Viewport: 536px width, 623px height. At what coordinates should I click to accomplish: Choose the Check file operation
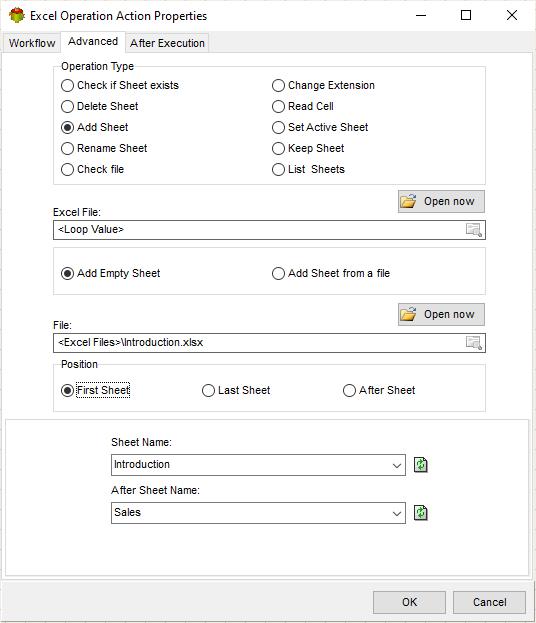[92, 169]
